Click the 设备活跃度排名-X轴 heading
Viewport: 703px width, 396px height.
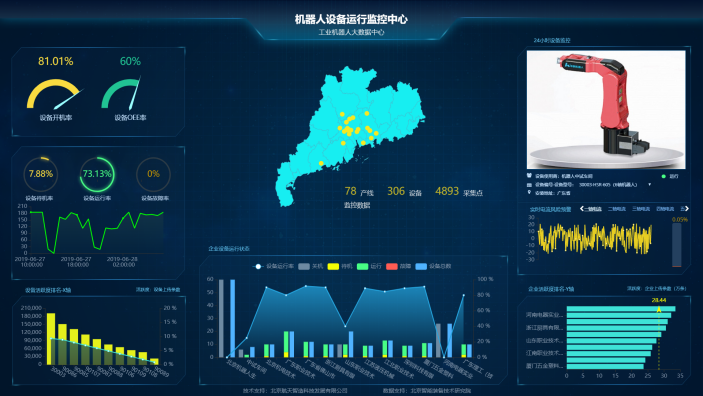coord(48,290)
